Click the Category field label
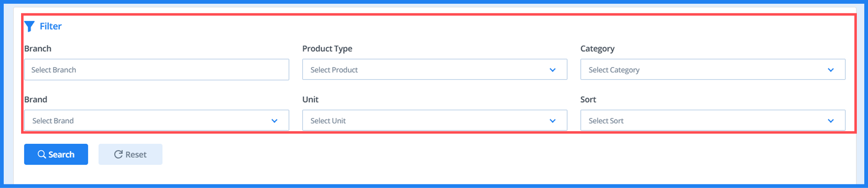 (597, 48)
